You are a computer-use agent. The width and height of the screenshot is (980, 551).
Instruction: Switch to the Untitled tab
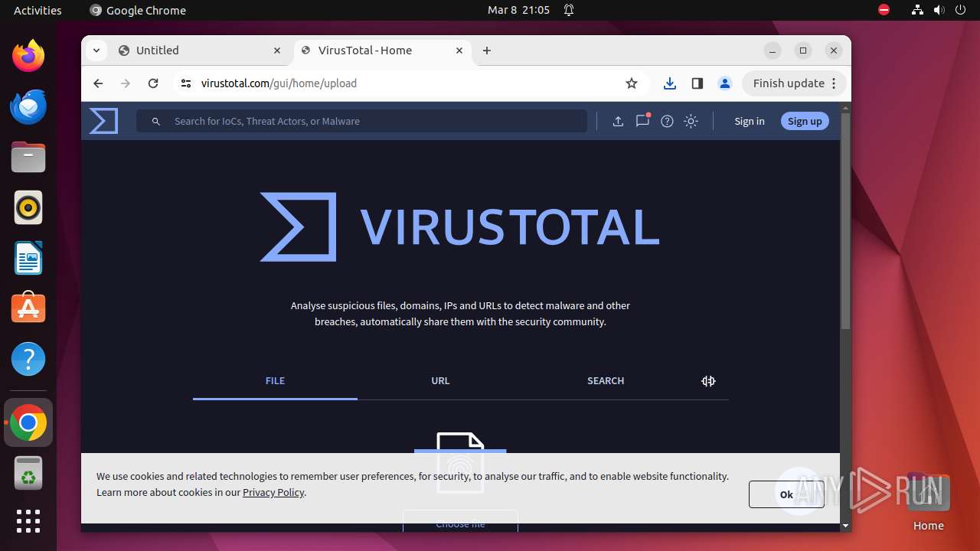[201, 51]
